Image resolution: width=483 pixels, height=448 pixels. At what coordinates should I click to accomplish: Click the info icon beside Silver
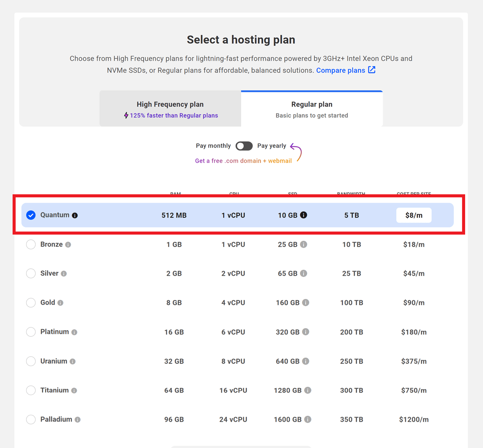coord(64,273)
